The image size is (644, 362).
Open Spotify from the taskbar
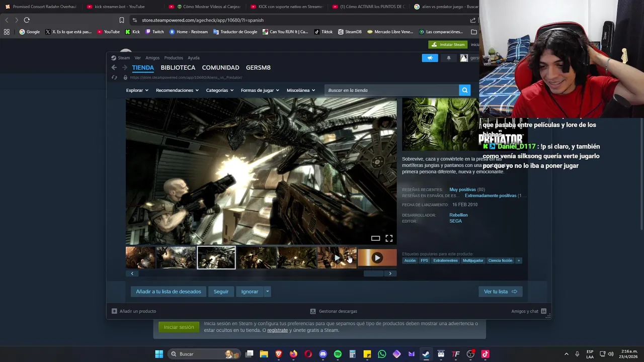point(338,354)
